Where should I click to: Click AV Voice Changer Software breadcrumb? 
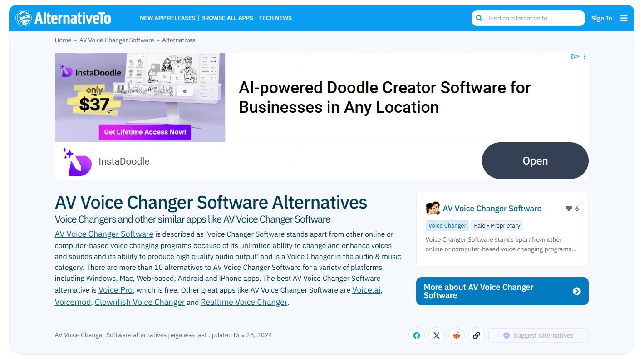tap(117, 40)
